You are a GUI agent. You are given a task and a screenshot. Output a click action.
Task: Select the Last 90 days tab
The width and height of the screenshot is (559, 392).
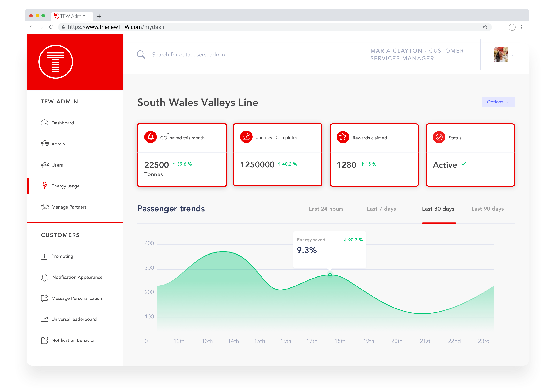coord(487,209)
